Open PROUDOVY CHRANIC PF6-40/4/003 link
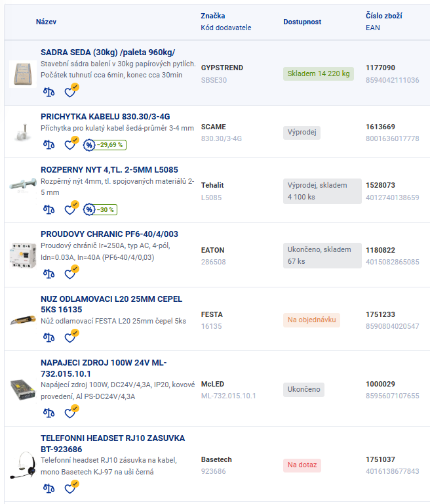This screenshot has width=430, height=504. pos(109,234)
